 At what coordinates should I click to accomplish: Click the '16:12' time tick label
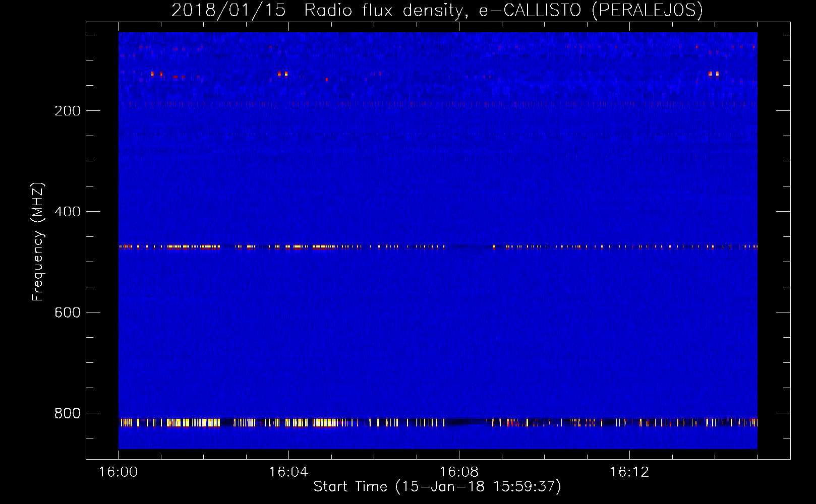(x=629, y=472)
